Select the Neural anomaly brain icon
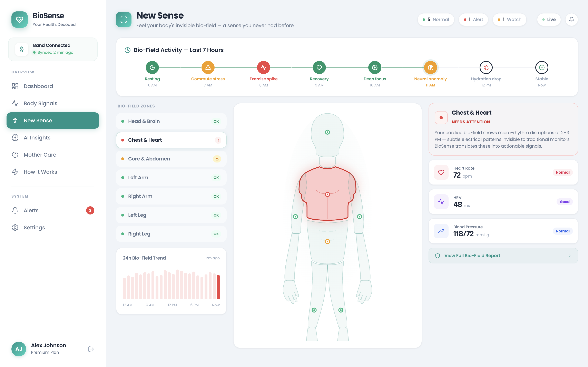 coord(430,67)
